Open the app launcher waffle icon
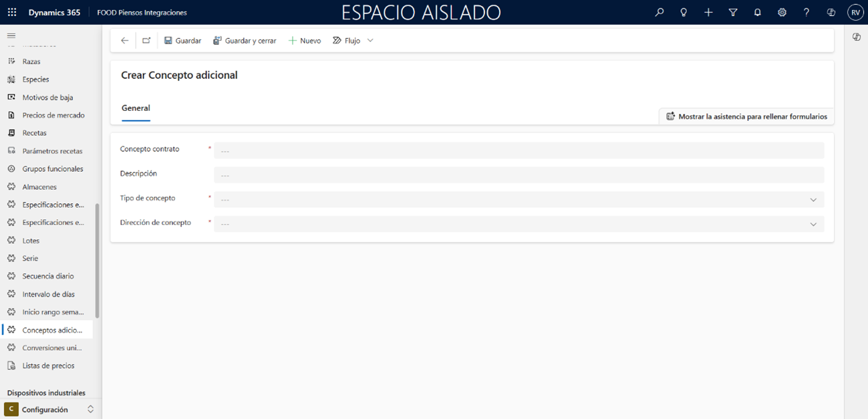868x419 pixels. 12,12
